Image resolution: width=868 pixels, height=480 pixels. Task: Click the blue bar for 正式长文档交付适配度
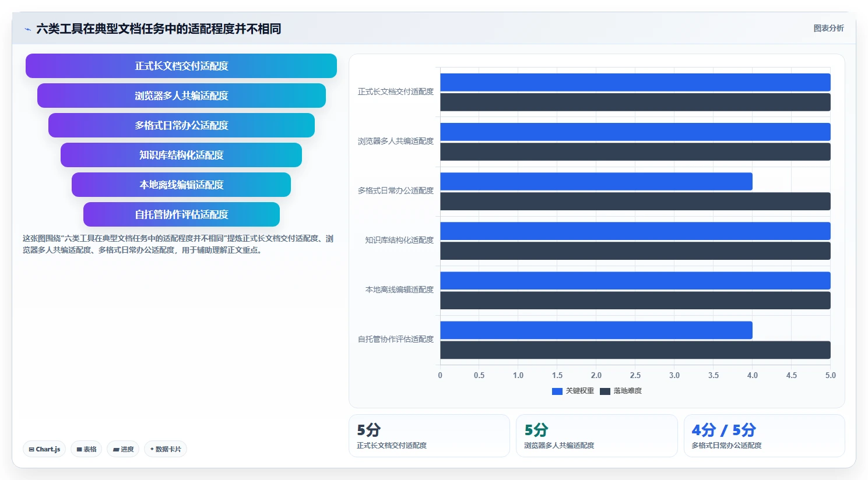pos(635,82)
